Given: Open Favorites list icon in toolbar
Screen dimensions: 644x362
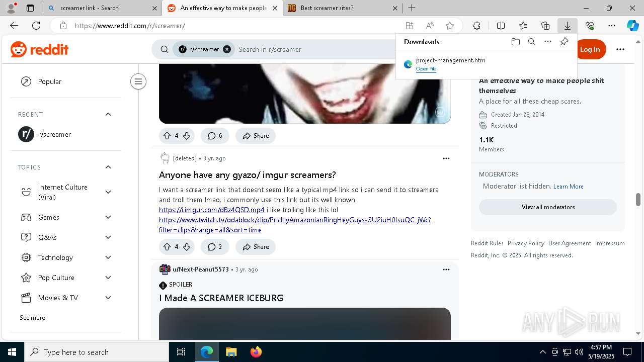Looking at the screenshot, I should (x=523, y=26).
